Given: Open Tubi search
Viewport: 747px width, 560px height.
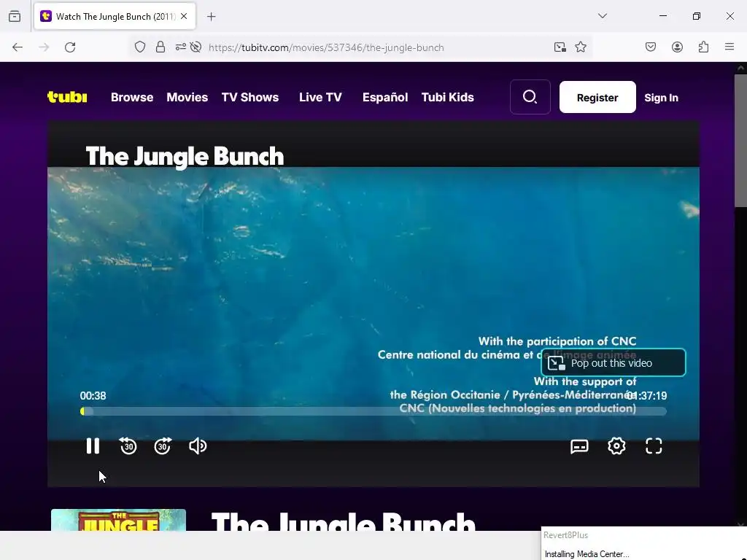Looking at the screenshot, I should point(530,97).
